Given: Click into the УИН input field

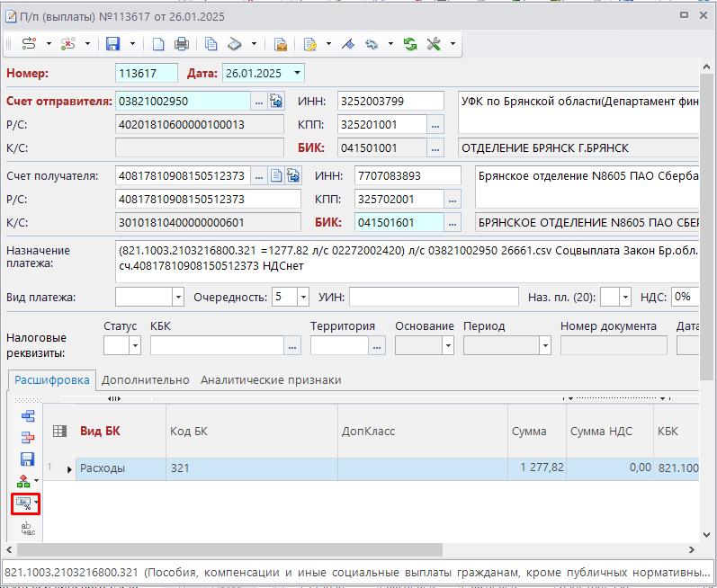Looking at the screenshot, I should (x=433, y=297).
